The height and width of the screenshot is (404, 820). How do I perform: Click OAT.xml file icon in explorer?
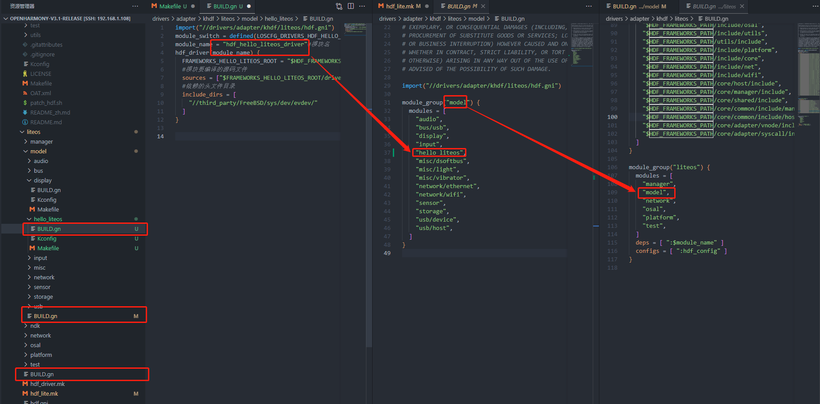coord(25,93)
